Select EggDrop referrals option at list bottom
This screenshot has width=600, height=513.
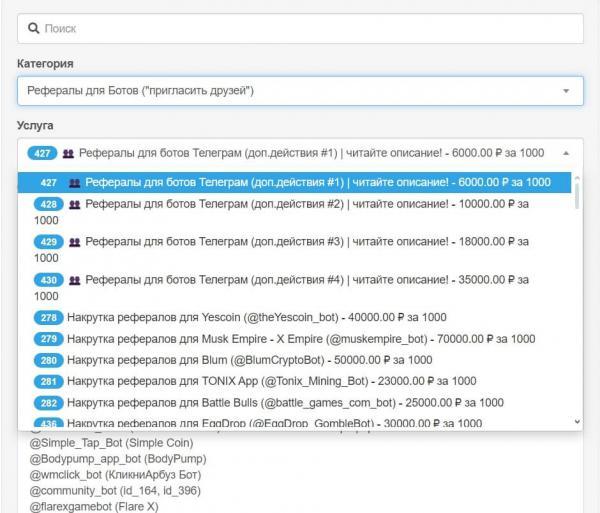[294, 422]
